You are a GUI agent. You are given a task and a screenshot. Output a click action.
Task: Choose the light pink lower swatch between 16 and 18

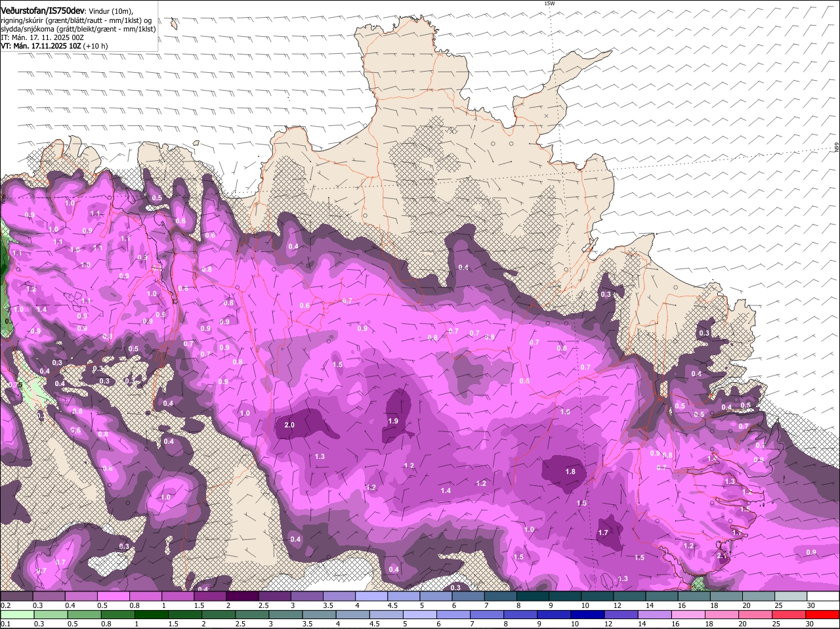tap(689, 615)
